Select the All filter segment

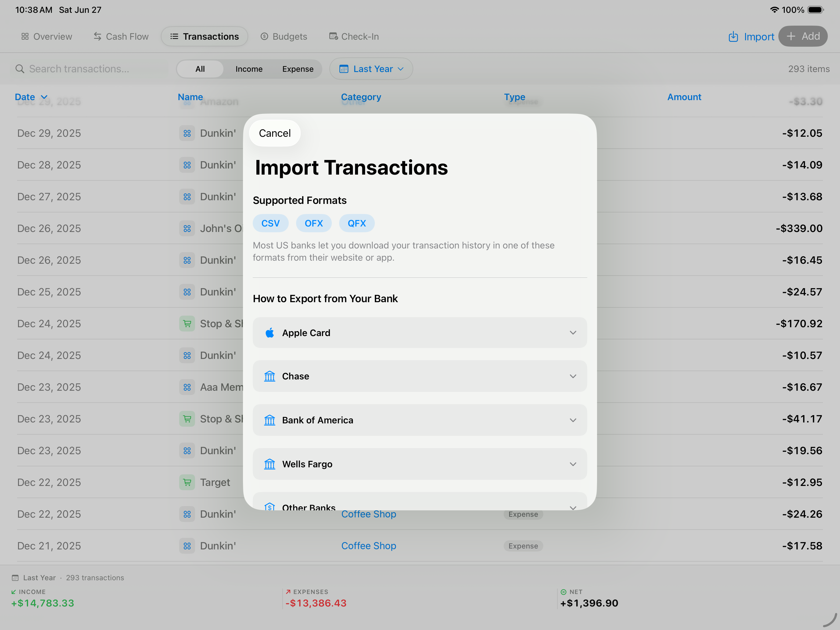pos(200,69)
